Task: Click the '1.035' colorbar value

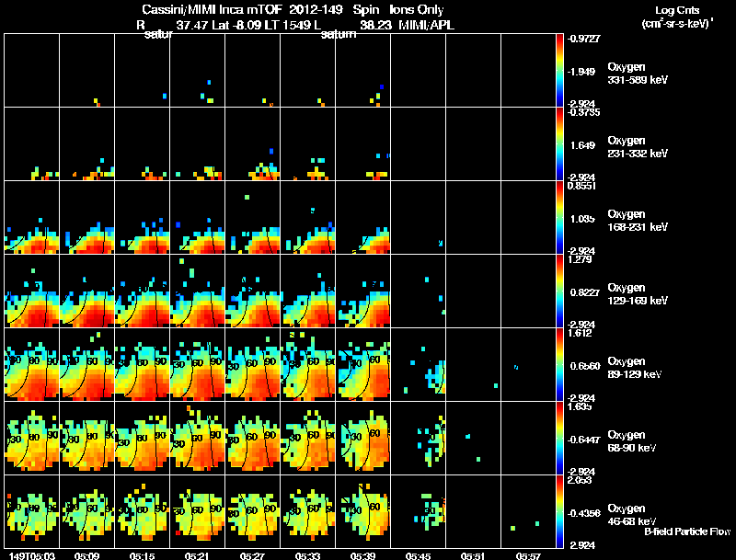Action: pos(582,219)
